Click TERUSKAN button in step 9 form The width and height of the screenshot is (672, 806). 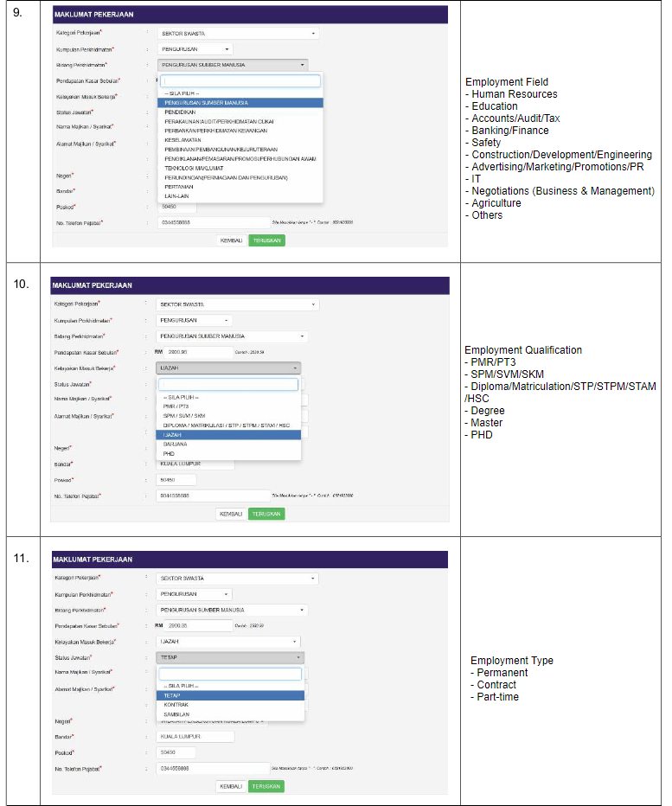[266, 240]
